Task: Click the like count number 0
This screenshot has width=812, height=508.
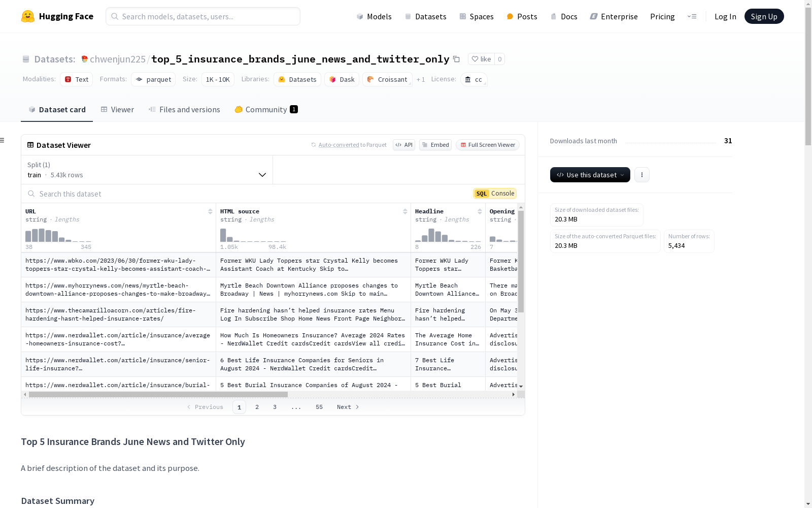Action: pos(499,59)
